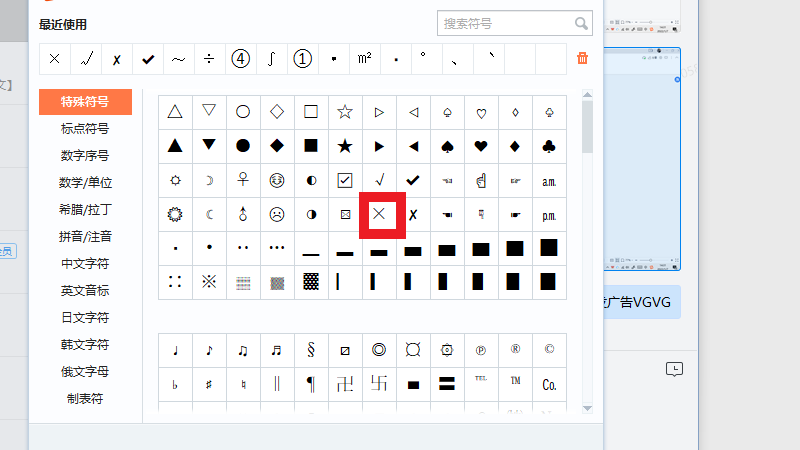The width and height of the screenshot is (800, 450).
Task: Go to the 日文字符 category
Action: click(85, 318)
